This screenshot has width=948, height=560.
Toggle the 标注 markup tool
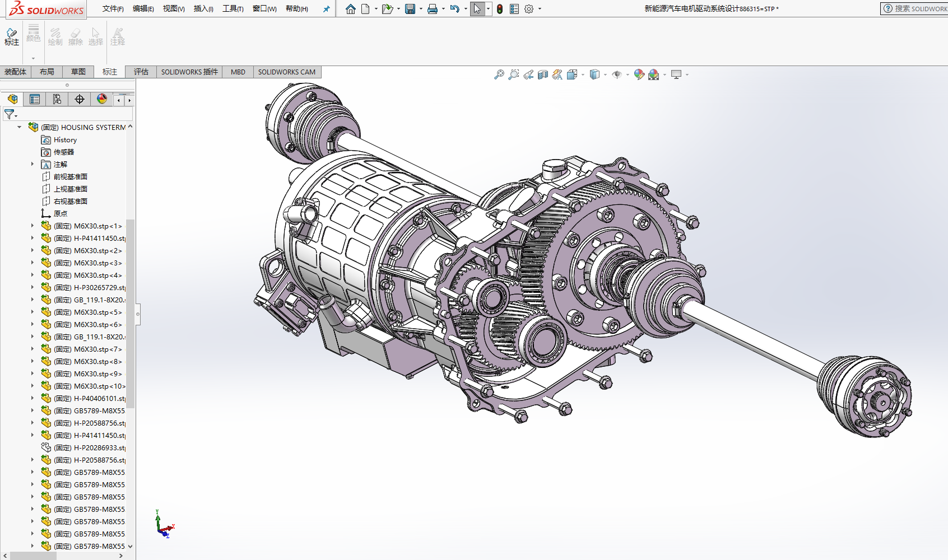pyautogui.click(x=12, y=37)
